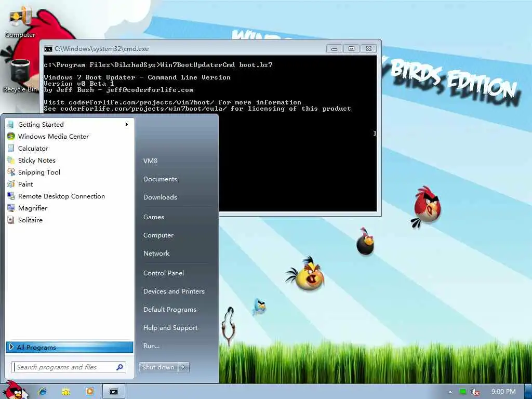Launch Internet Explorer from the taskbar
Image resolution: width=532 pixels, height=399 pixels.
43,392
